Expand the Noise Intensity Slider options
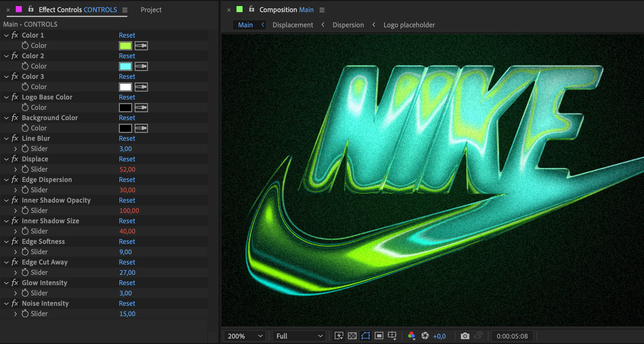644x344 pixels. [x=15, y=314]
